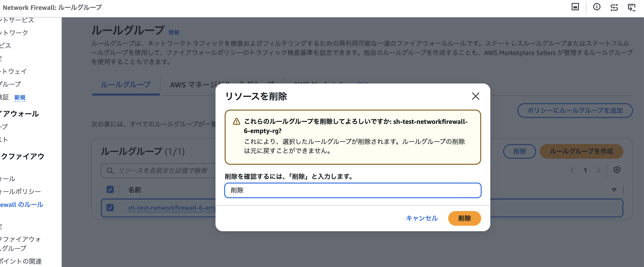
Task: Open Network Firewall のルール sidebar item
Action: (x=22, y=204)
